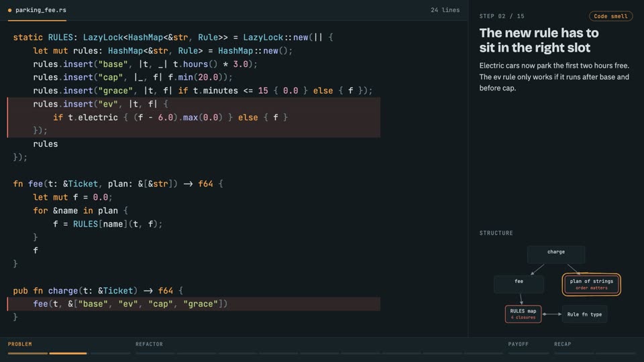
Task: Click the rules.insert("grace" code line
Action: tap(203, 90)
